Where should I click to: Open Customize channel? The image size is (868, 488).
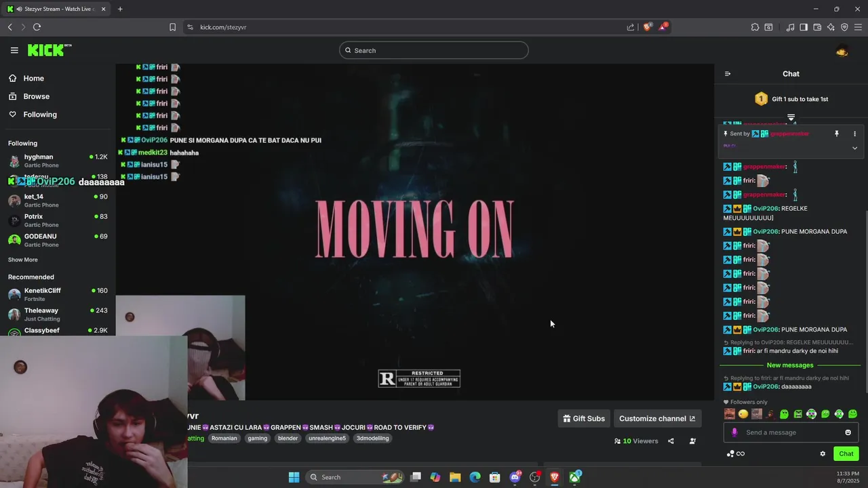657,419
